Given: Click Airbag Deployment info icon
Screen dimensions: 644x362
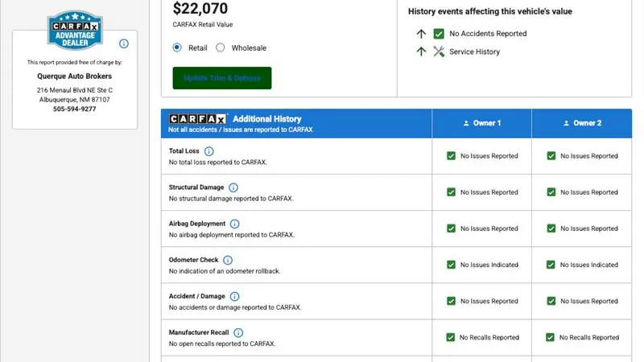Looking at the screenshot, I should [234, 224].
